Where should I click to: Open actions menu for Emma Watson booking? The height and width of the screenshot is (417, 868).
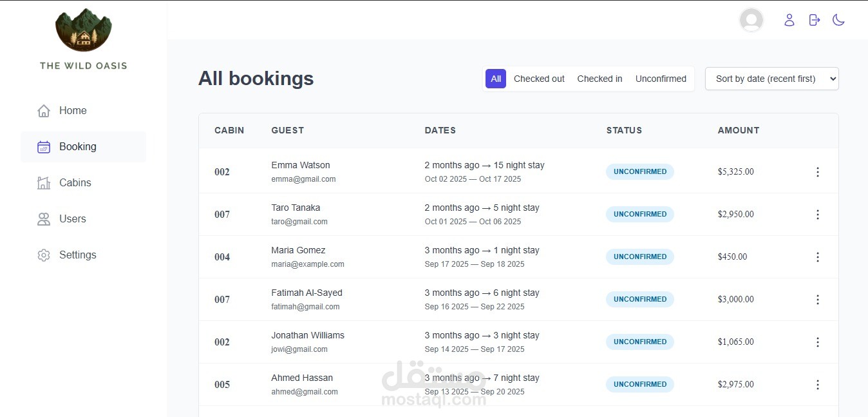[x=818, y=172]
